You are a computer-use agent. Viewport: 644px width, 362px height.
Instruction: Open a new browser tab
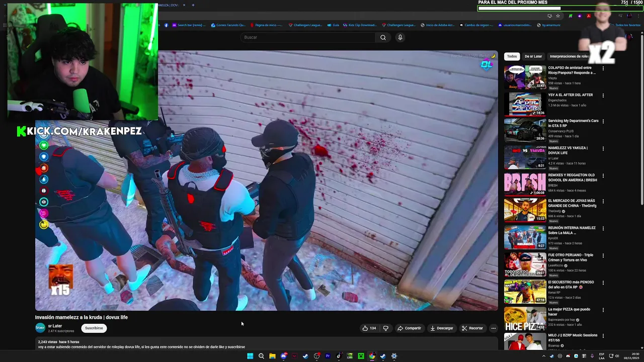click(x=193, y=5)
